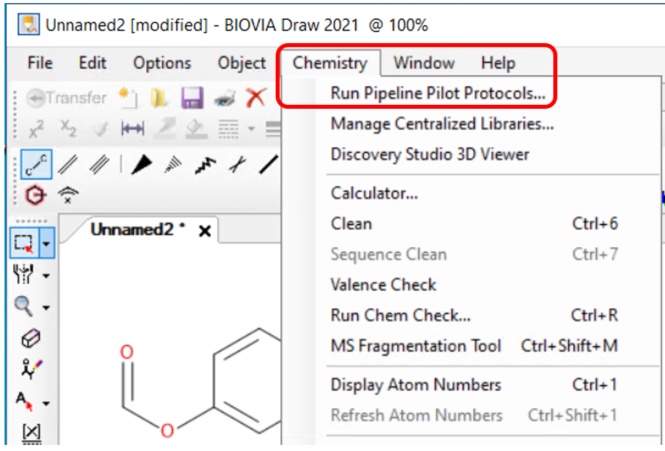This screenshot has width=665, height=451.
Task: Select the bold line bond tool
Action: [269, 165]
